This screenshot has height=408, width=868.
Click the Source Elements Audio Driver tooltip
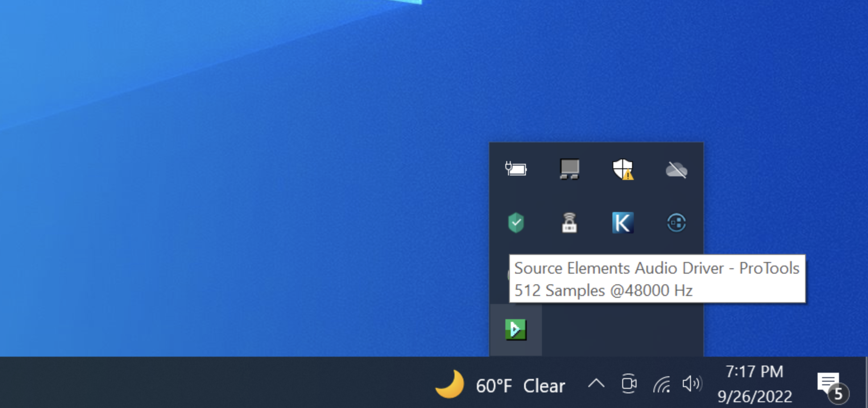(657, 279)
